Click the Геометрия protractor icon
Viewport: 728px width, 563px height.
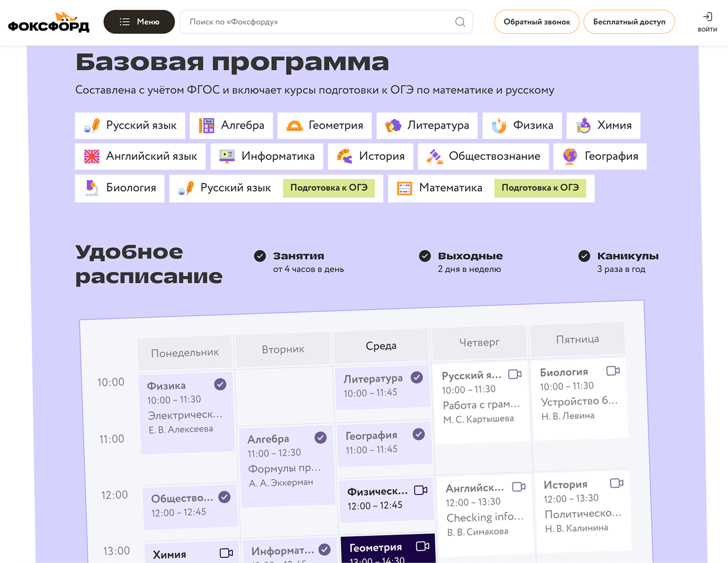[294, 126]
